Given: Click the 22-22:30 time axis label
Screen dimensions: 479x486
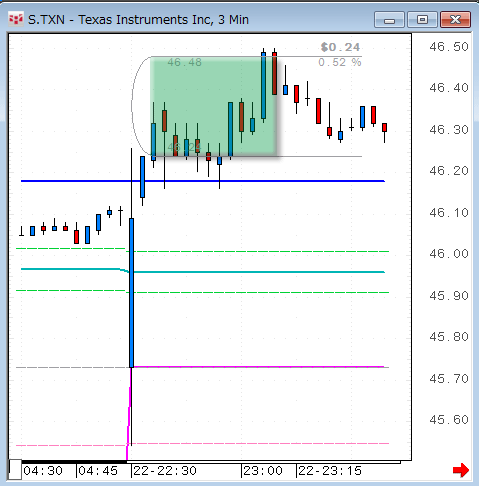Looking at the screenshot, I should pyautogui.click(x=165, y=471).
